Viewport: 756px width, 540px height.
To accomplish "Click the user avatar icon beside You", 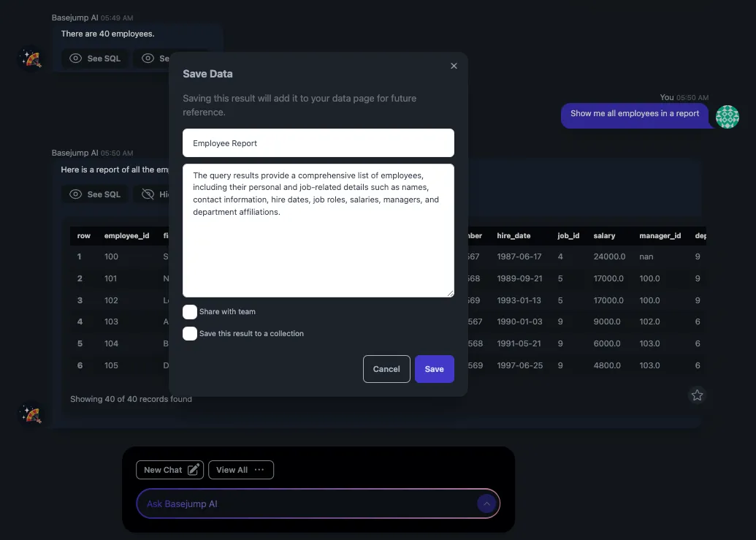I will [727, 117].
